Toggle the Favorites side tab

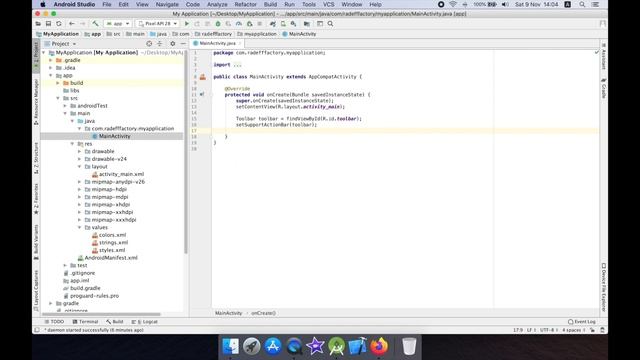coord(36,199)
